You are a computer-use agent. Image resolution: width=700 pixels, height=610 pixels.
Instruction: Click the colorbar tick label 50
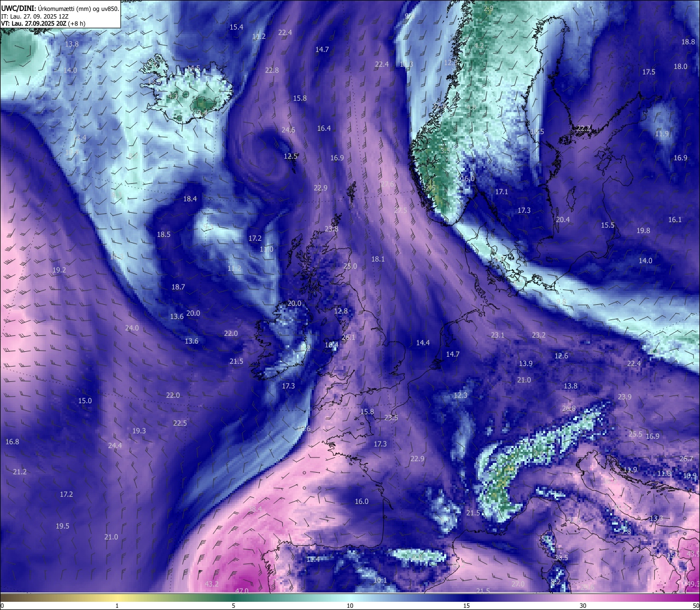point(696,606)
